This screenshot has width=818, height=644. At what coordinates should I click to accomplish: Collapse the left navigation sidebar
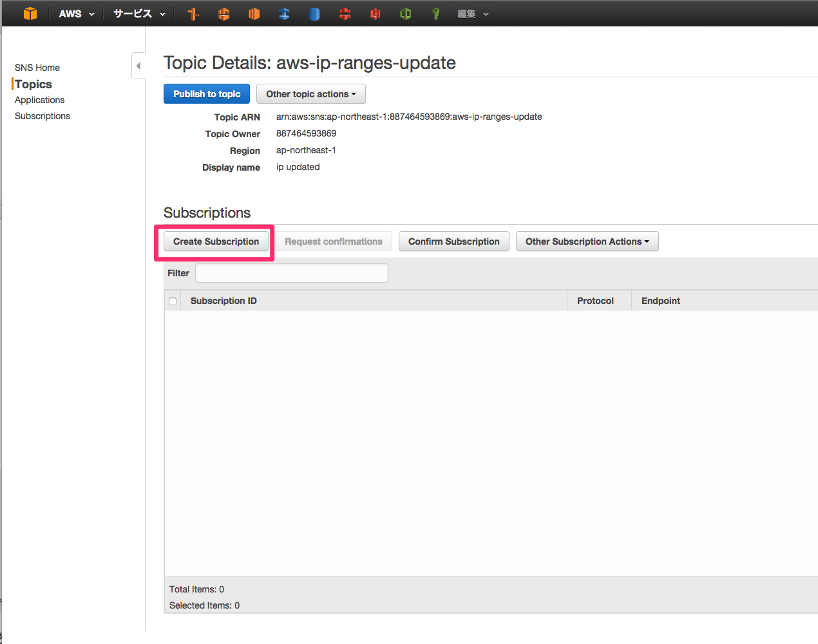138,66
